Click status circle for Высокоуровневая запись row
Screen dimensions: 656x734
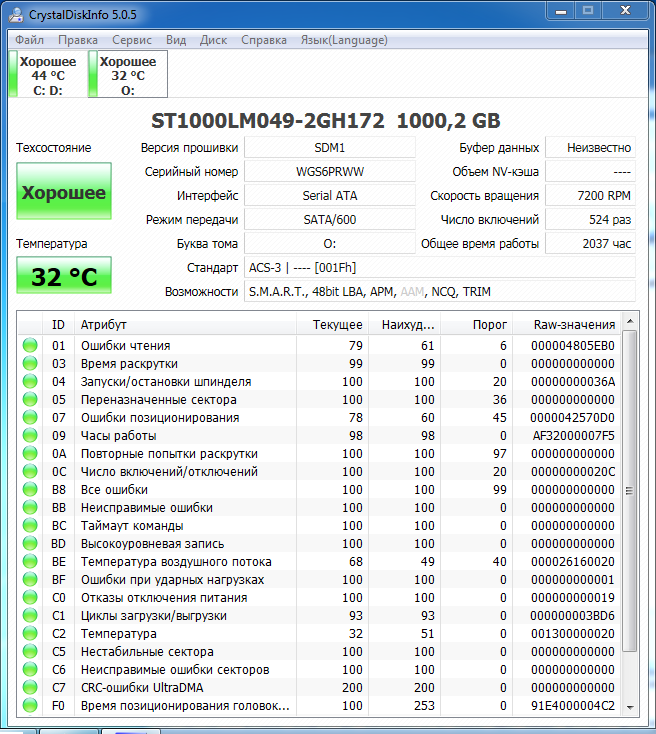coord(30,543)
